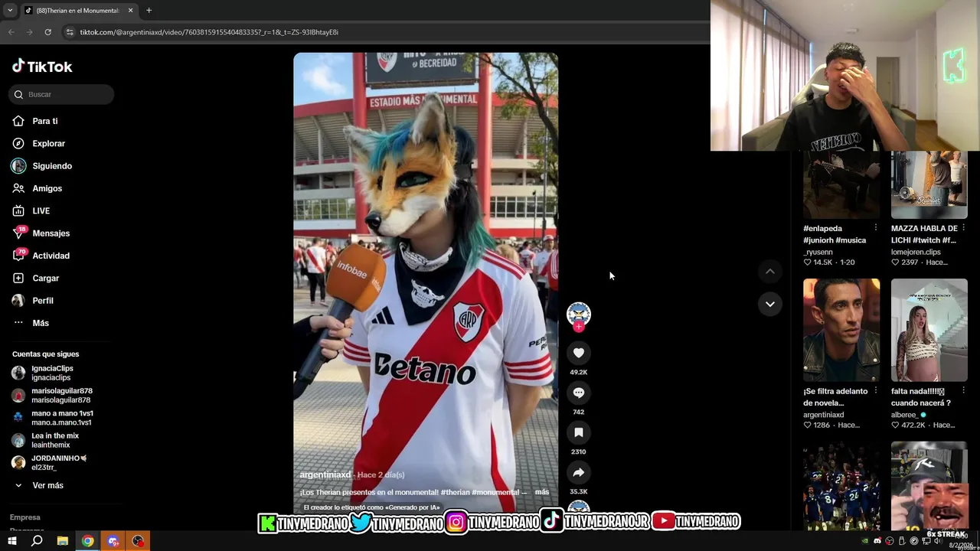This screenshot has width=980, height=551.
Task: Follow creator with red plus badge
Action: pos(579,327)
